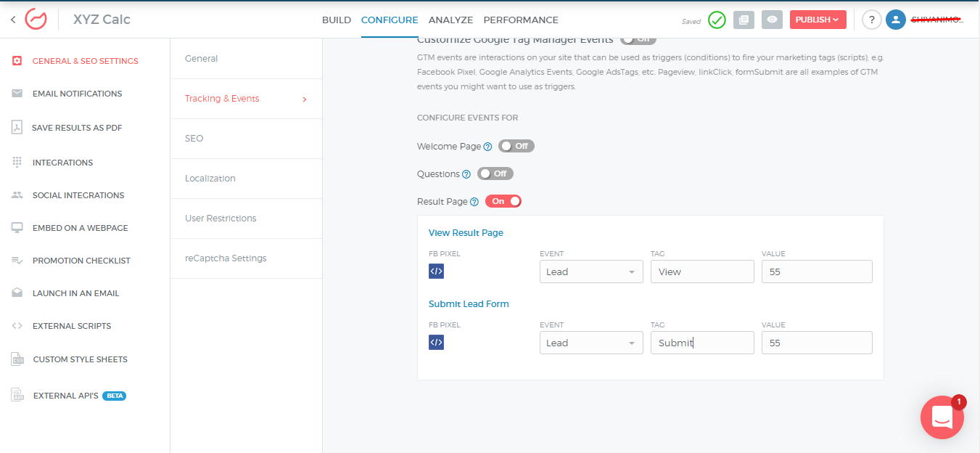980x453 pixels.
Task: Click FB Pixel code icon for Submit Lead Form
Action: [x=436, y=342]
